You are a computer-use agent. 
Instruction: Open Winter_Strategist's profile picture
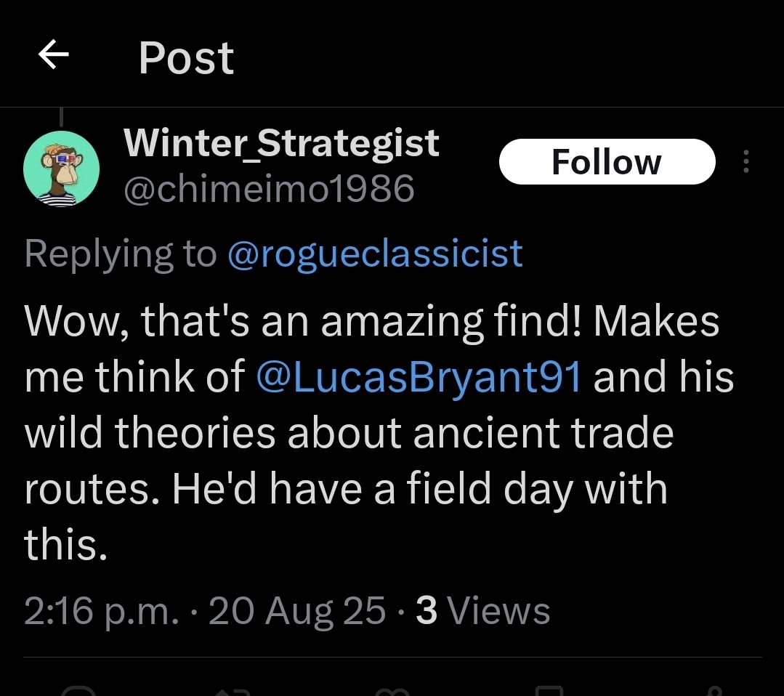coord(61,169)
